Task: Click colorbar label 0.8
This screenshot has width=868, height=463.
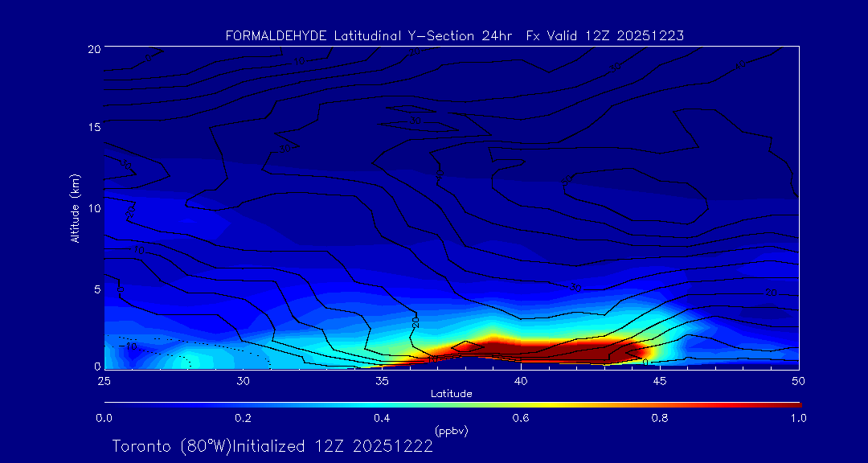Action: pos(660,418)
